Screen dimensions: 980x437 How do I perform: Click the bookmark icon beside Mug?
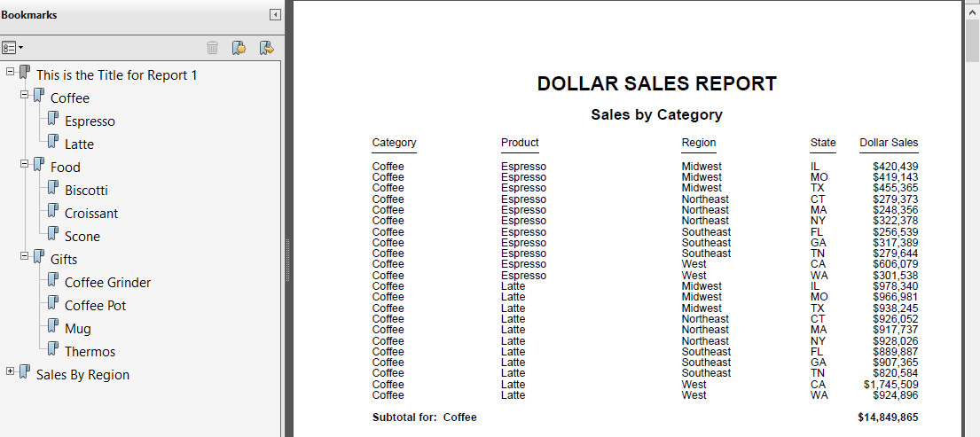tap(53, 326)
